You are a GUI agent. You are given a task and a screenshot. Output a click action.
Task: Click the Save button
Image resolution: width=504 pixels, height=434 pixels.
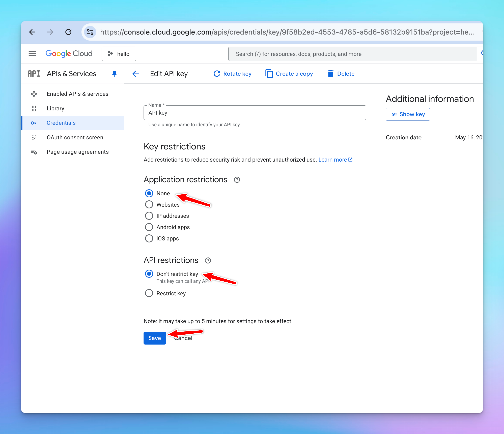click(155, 338)
